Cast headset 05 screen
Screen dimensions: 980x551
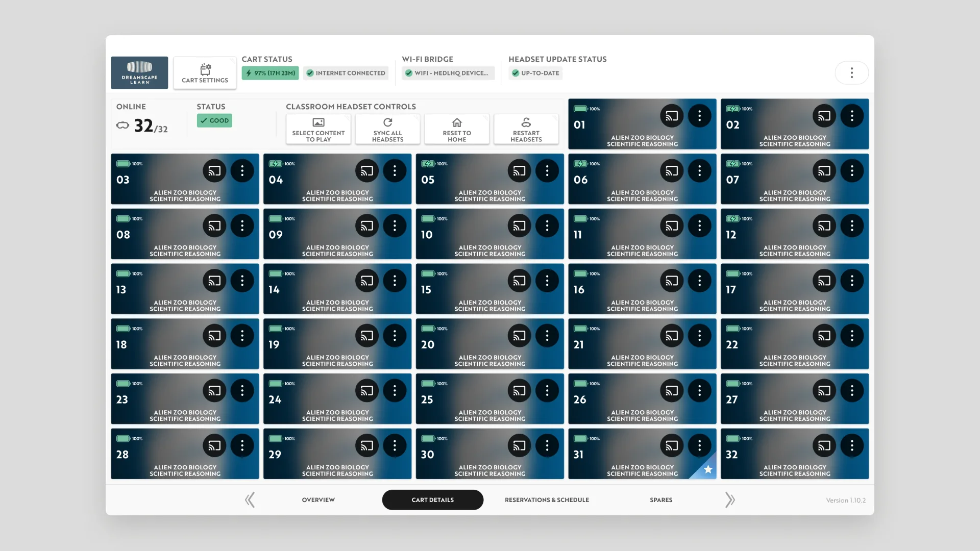pos(519,171)
